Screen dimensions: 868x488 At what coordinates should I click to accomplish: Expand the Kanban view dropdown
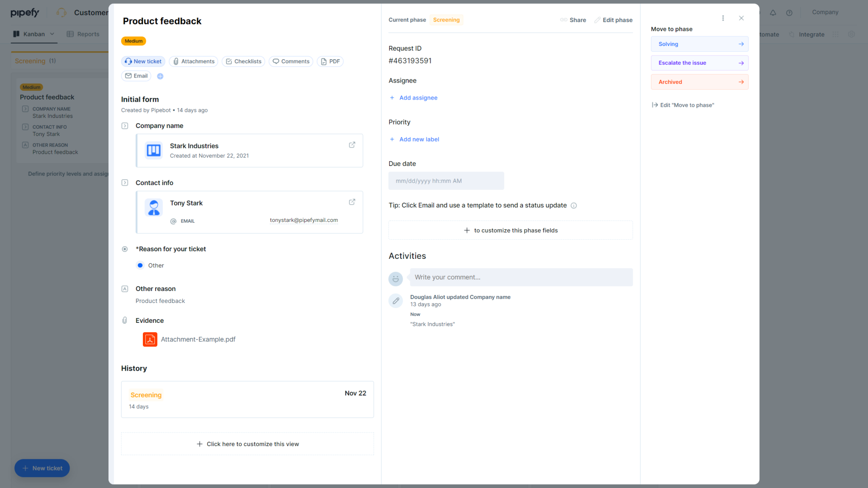point(52,34)
